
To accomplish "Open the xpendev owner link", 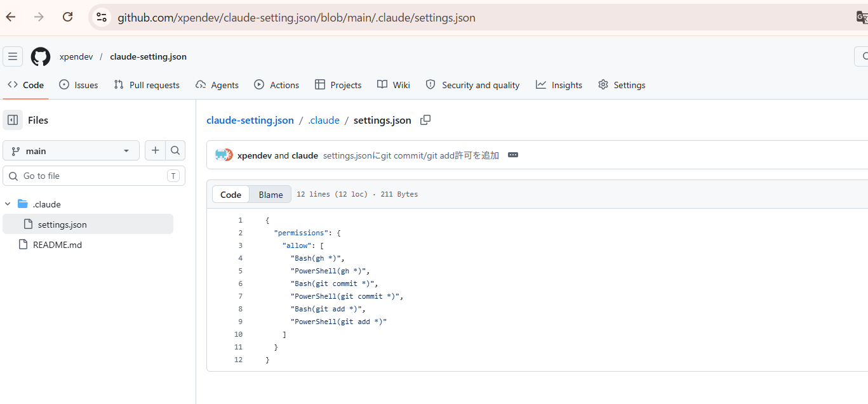I will click(x=76, y=56).
